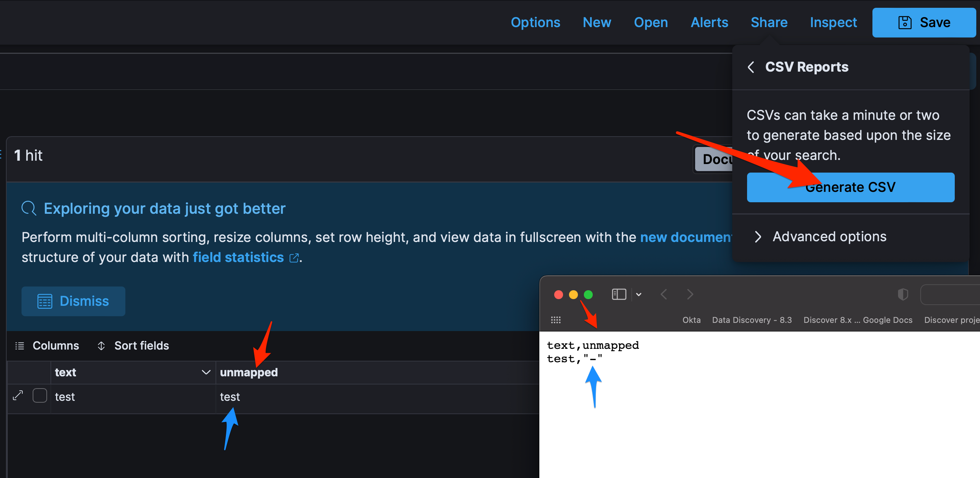Dismiss the data exploration callout

click(73, 301)
